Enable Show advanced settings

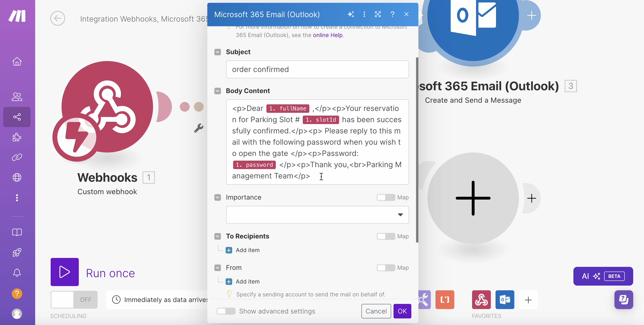tap(226, 311)
